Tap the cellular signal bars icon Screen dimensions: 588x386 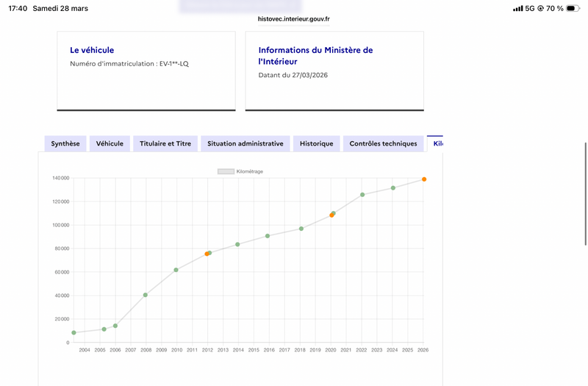pos(518,8)
